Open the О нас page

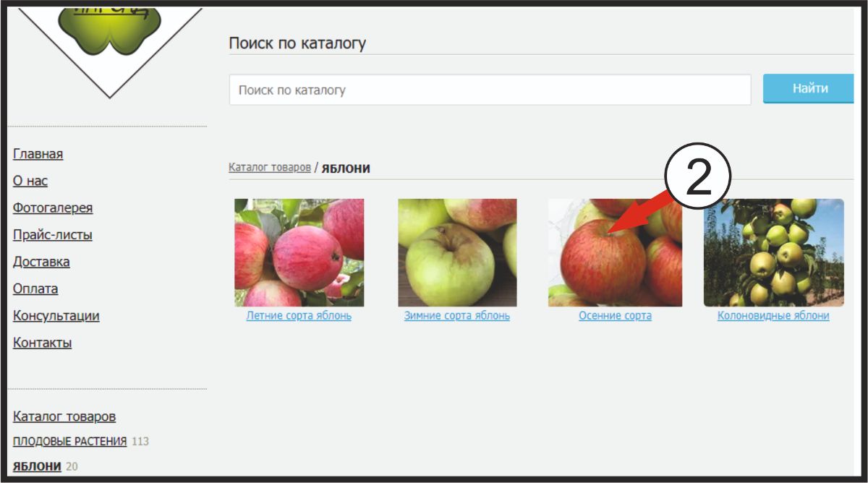pos(30,181)
